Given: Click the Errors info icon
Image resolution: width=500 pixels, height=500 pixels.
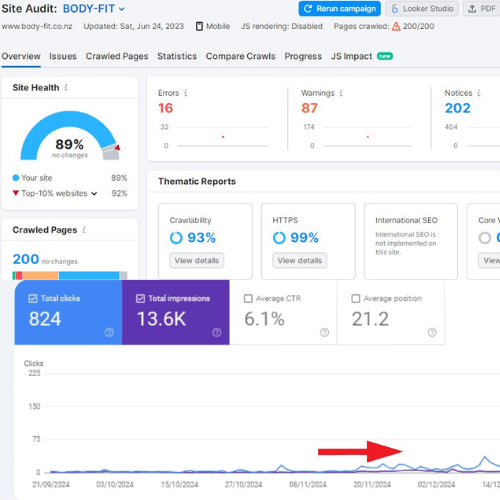Looking at the screenshot, I should 186,93.
